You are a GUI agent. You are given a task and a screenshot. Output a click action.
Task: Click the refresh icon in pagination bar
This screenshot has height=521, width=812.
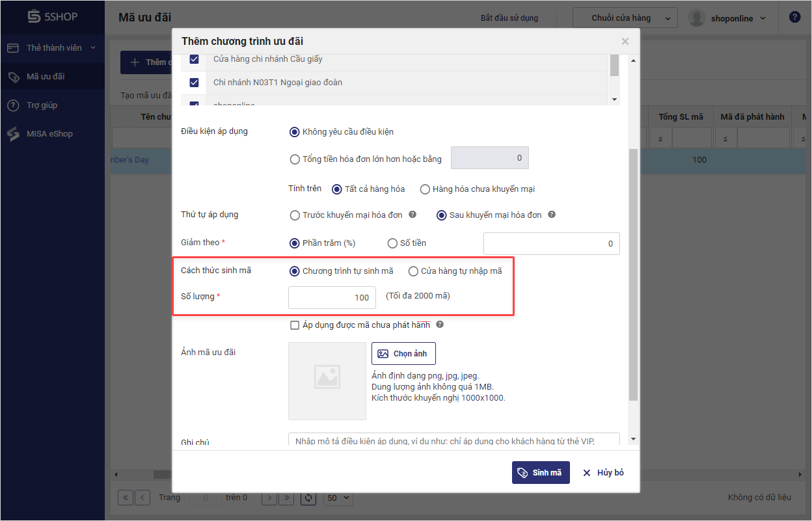(308, 498)
